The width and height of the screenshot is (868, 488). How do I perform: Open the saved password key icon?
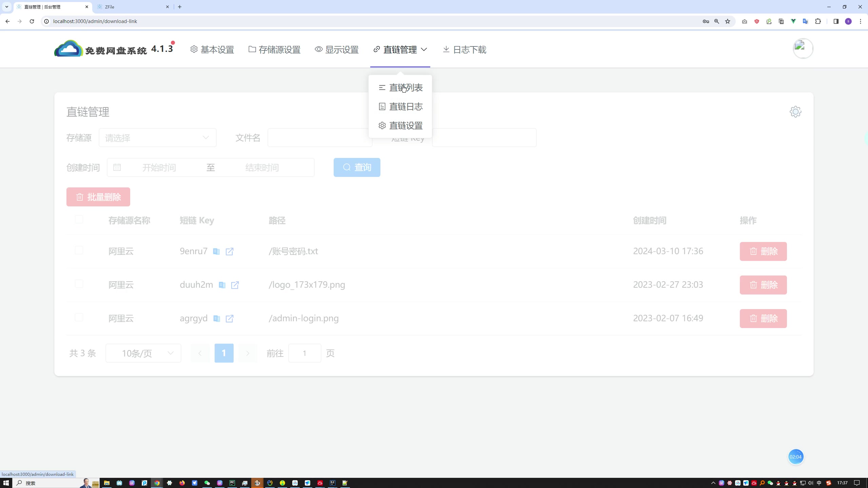pos(706,21)
